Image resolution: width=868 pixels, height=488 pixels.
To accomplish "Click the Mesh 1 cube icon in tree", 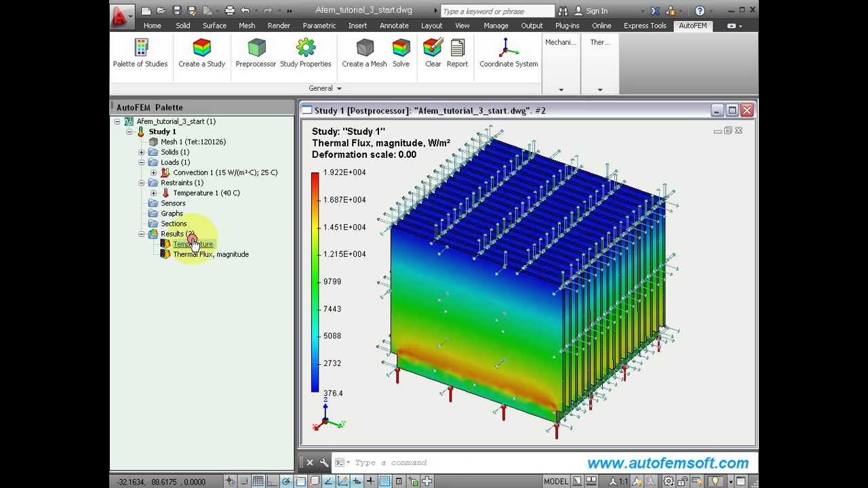I will tap(153, 142).
